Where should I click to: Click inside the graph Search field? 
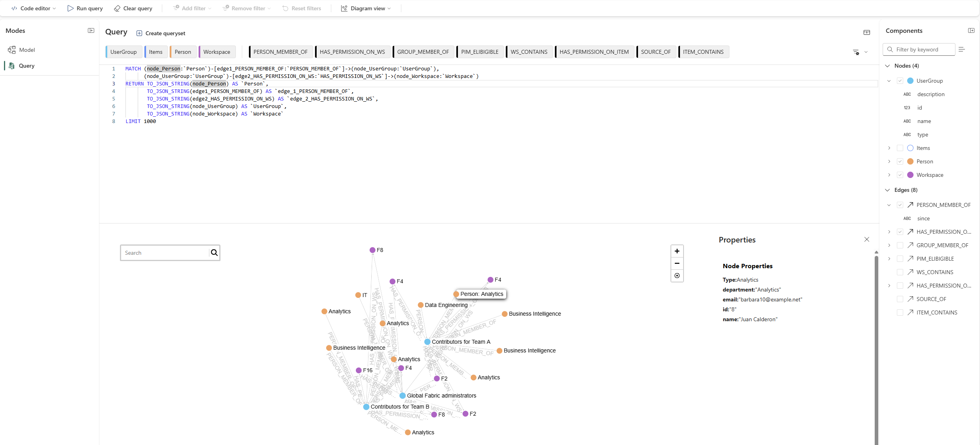coord(162,252)
